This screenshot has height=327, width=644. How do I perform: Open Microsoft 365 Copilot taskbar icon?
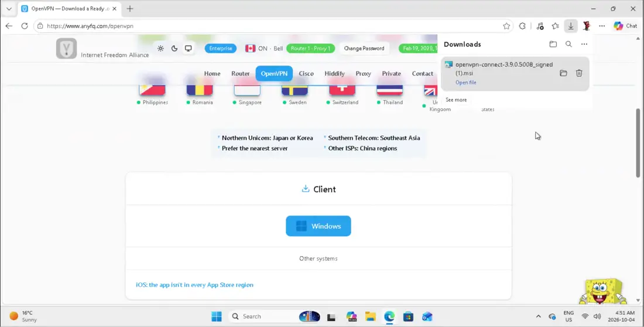[351, 316]
